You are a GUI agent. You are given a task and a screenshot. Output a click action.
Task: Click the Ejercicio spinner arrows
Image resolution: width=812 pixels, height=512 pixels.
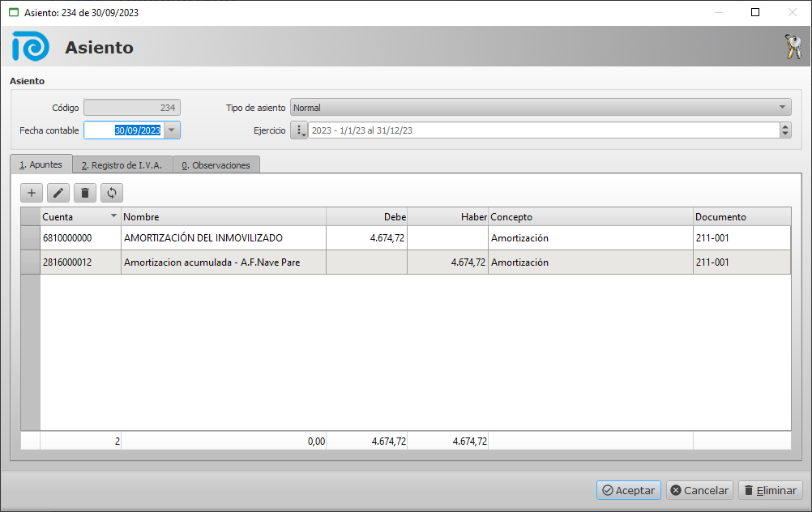coord(784,130)
